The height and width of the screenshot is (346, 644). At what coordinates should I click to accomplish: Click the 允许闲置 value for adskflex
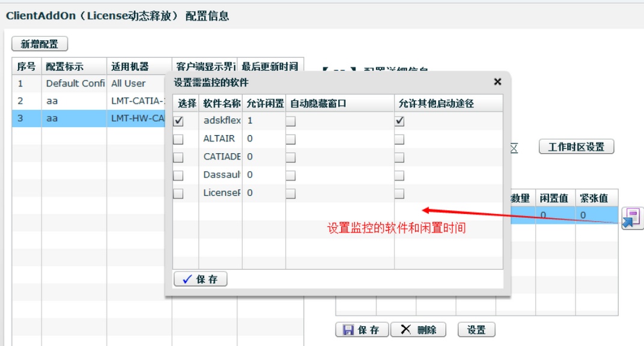pos(251,121)
